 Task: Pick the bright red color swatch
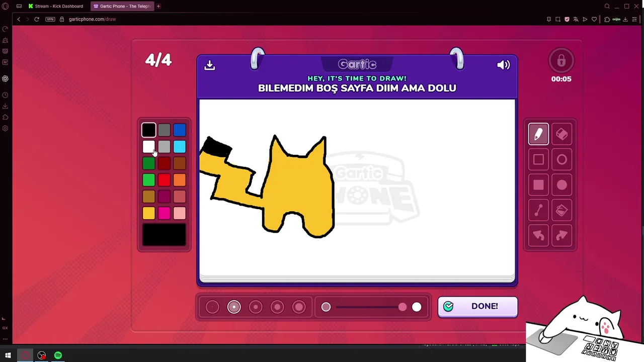click(164, 180)
